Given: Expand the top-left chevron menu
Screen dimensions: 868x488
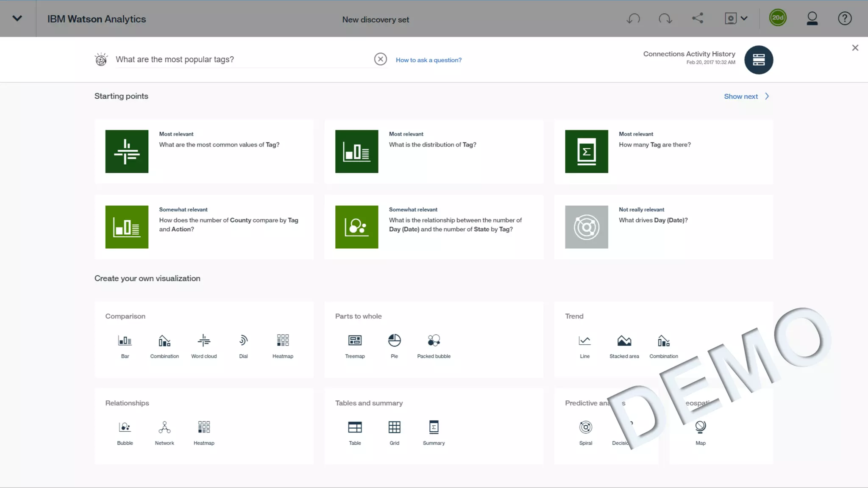Looking at the screenshot, I should pyautogui.click(x=17, y=18).
